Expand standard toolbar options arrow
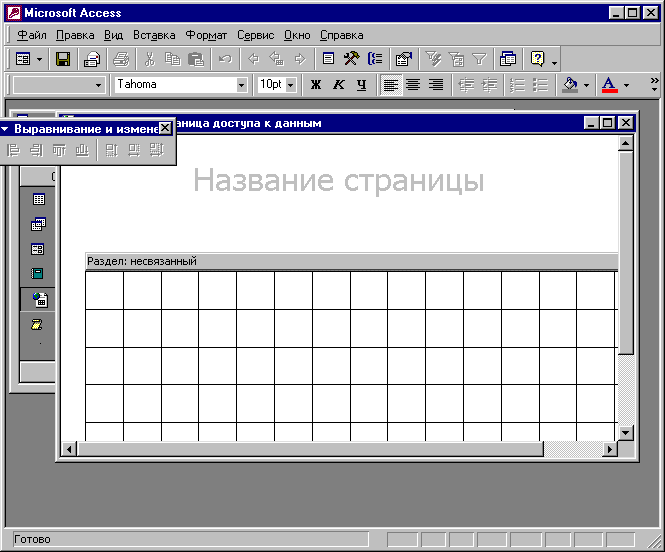 click(554, 64)
